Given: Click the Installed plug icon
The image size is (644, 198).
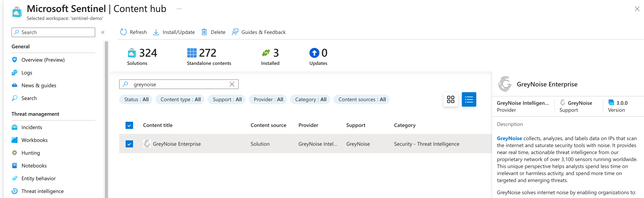Looking at the screenshot, I should [266, 53].
